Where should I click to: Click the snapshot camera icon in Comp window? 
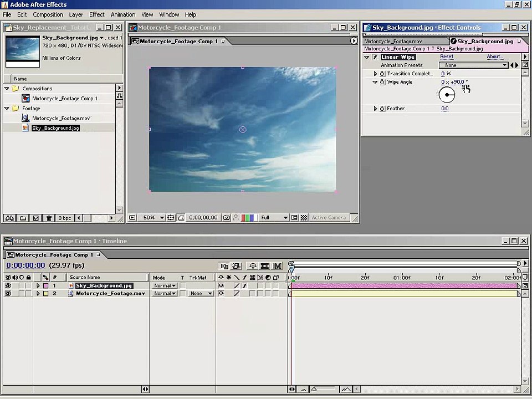pos(226,217)
